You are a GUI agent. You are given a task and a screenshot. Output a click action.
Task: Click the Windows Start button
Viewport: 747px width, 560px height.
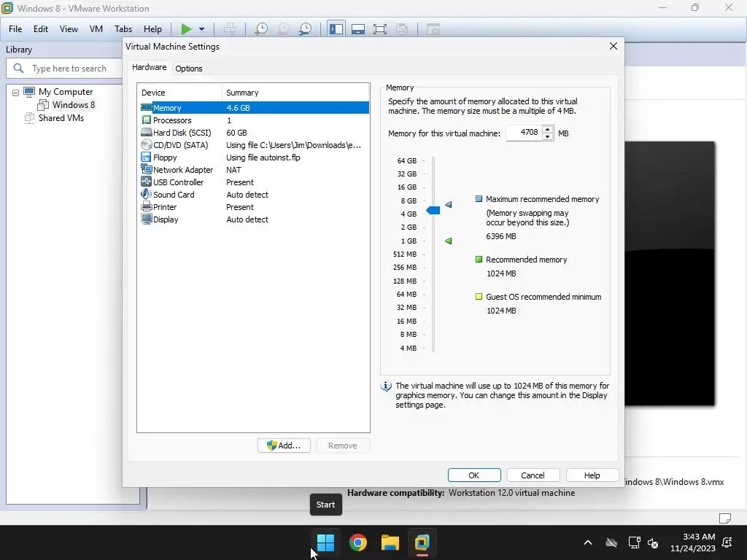coord(326,542)
